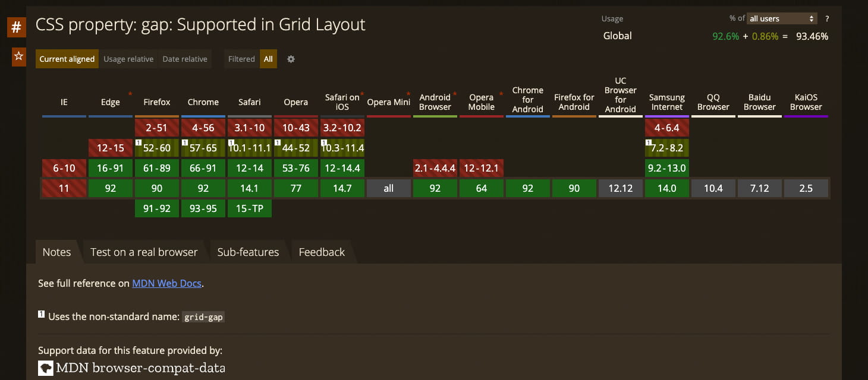This screenshot has height=380, width=868.
Task: Click footnote marker on Samsung 7.2-8.2
Action: [648, 142]
